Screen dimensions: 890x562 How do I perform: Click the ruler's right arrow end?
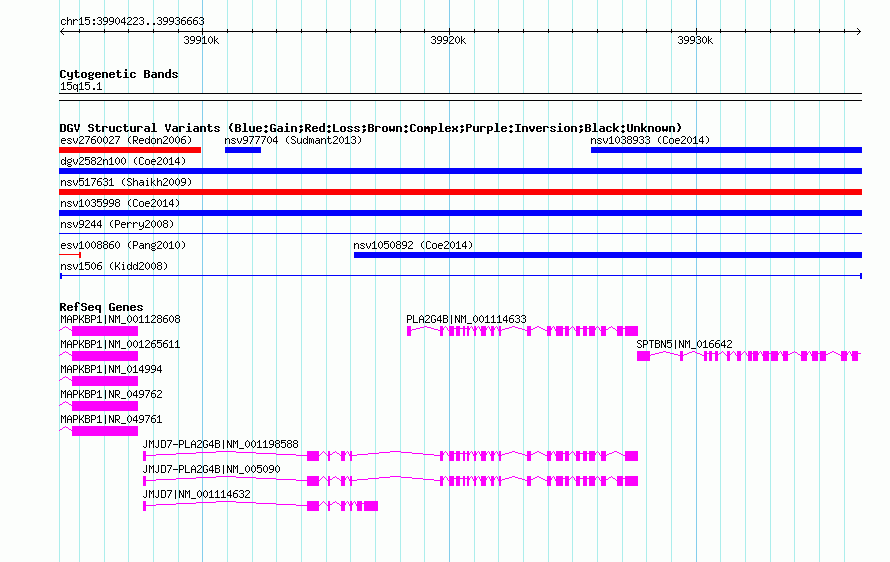858,32
